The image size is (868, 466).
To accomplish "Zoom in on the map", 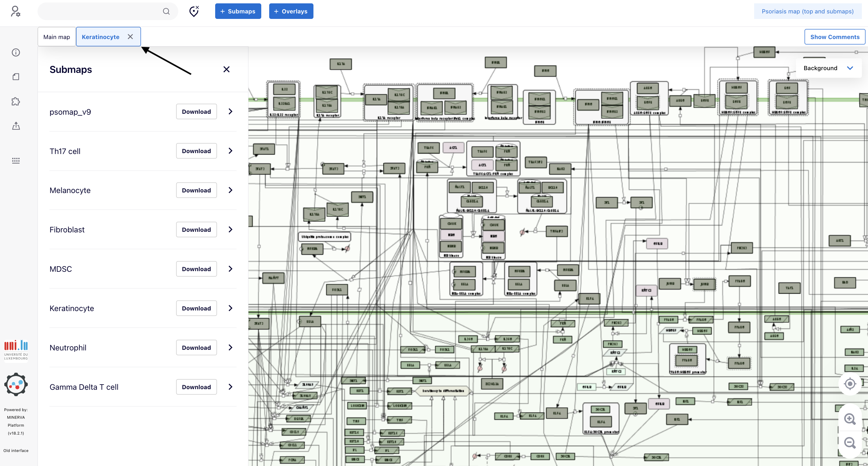I will click(849, 419).
